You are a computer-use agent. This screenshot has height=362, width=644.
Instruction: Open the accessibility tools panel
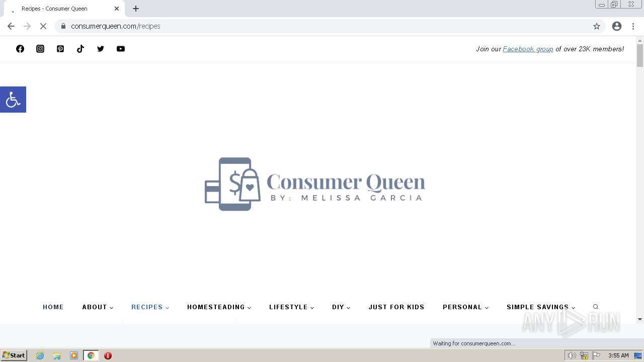(13, 100)
